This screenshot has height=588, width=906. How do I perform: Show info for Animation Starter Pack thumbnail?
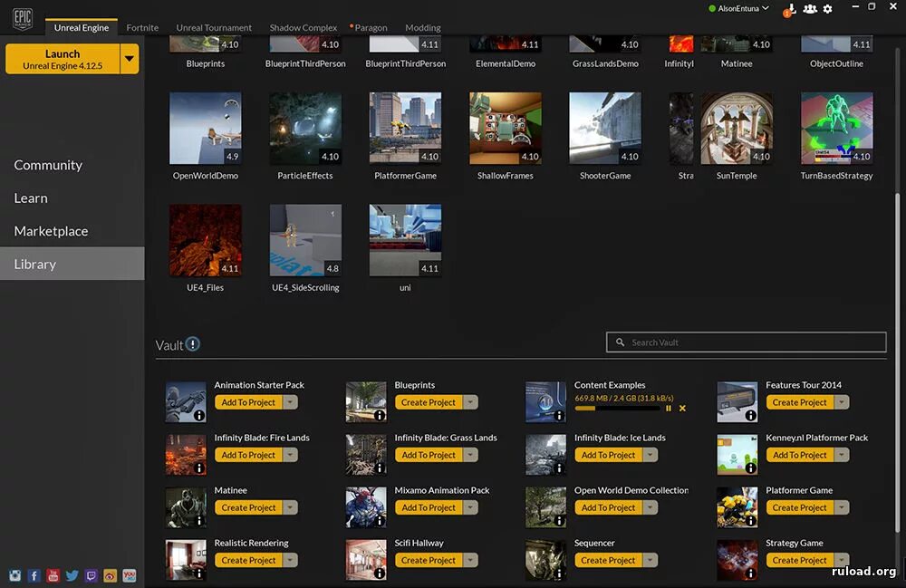point(198,415)
